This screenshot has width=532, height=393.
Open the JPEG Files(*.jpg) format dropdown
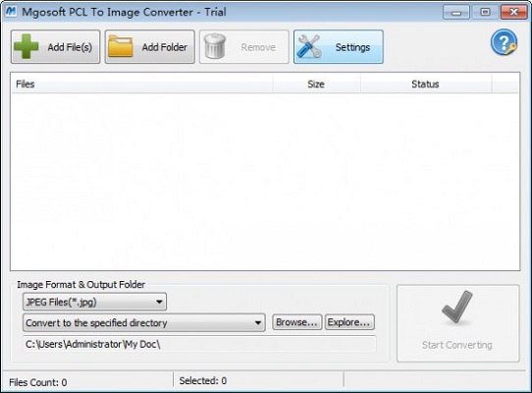(94, 302)
